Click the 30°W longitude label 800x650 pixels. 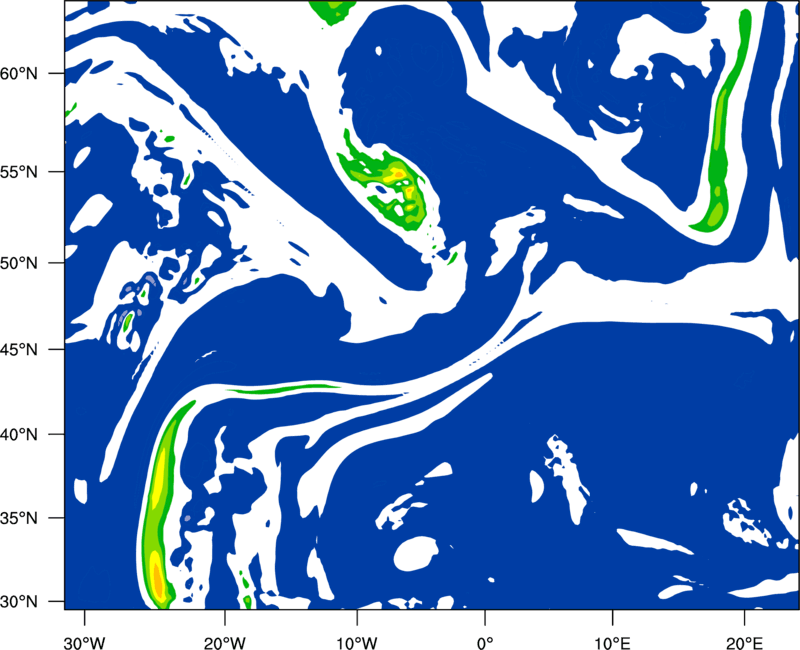[x=85, y=643]
